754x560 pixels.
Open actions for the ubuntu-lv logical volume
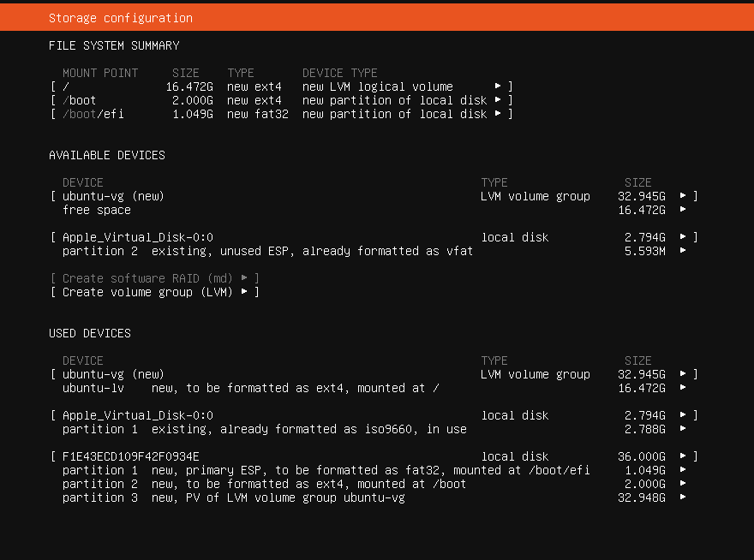click(x=684, y=388)
